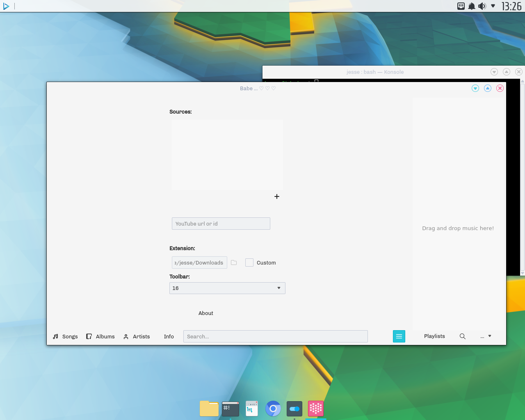Screen dimensions: 525x420
Task: Click the 13:26 clock
Action: pos(511,6)
